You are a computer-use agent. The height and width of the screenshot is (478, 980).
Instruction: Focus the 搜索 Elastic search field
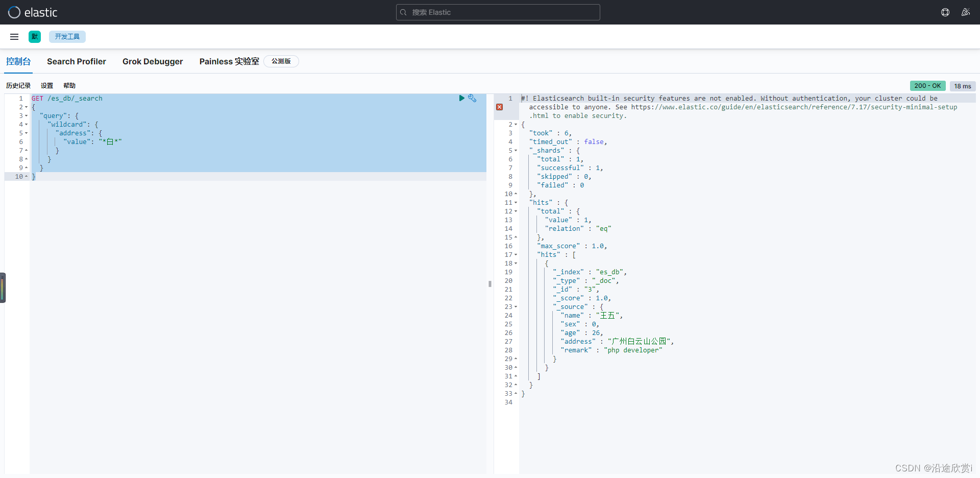tap(498, 12)
